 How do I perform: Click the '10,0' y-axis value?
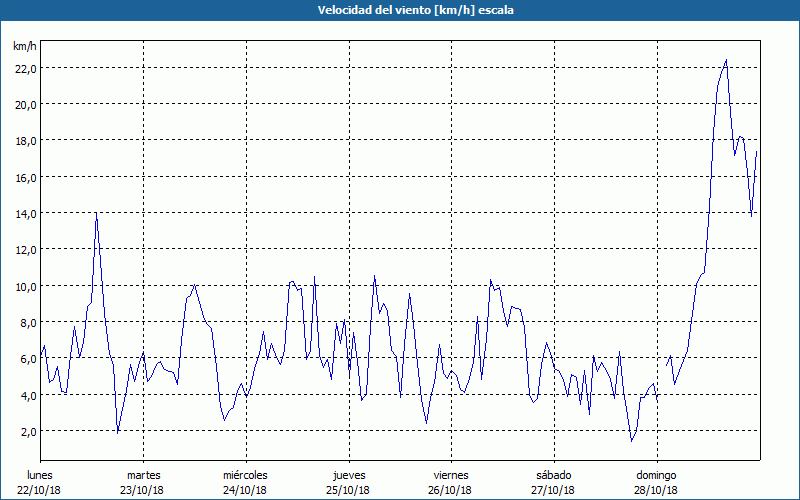(26, 287)
